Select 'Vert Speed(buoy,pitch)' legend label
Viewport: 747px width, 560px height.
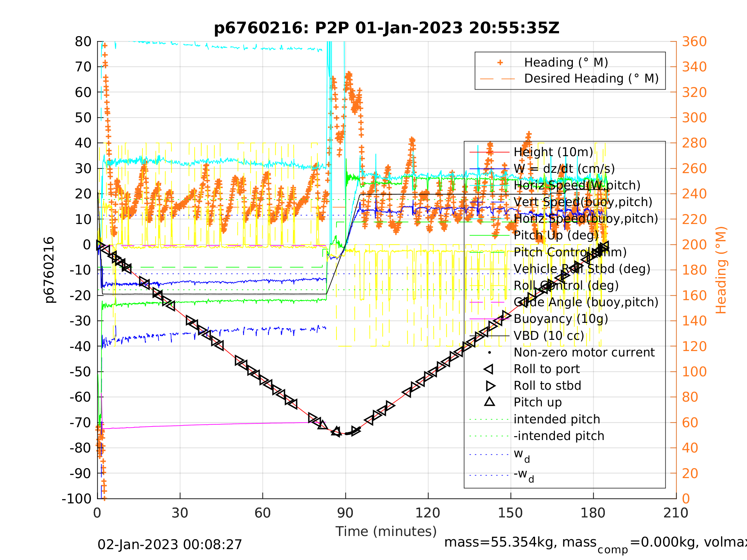(x=583, y=202)
